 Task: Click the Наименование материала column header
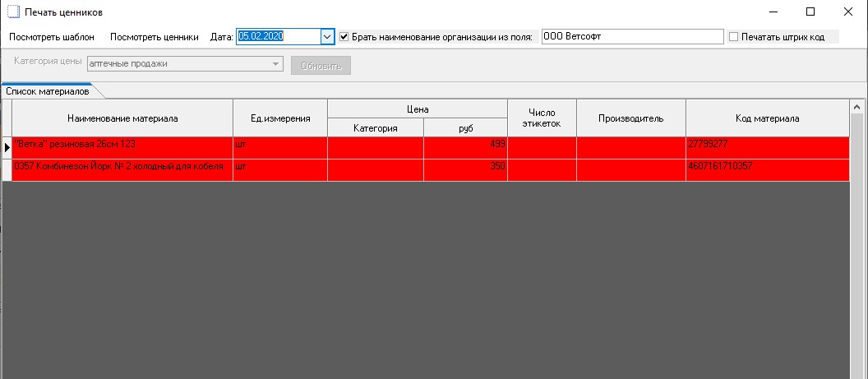tap(122, 118)
